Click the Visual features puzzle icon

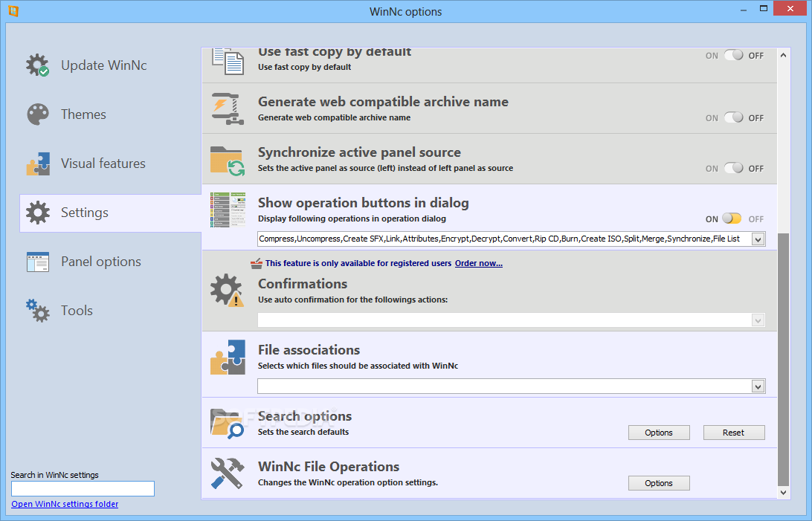[38, 164]
